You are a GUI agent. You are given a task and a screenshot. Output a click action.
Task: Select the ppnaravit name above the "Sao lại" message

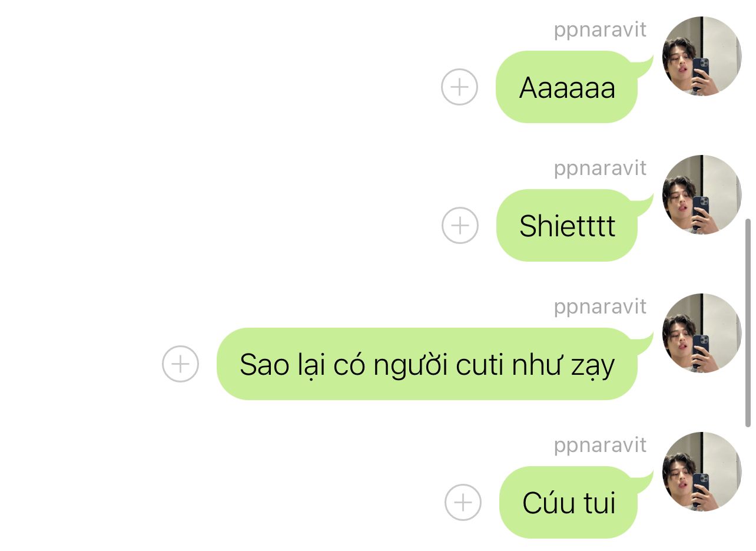[x=600, y=306]
